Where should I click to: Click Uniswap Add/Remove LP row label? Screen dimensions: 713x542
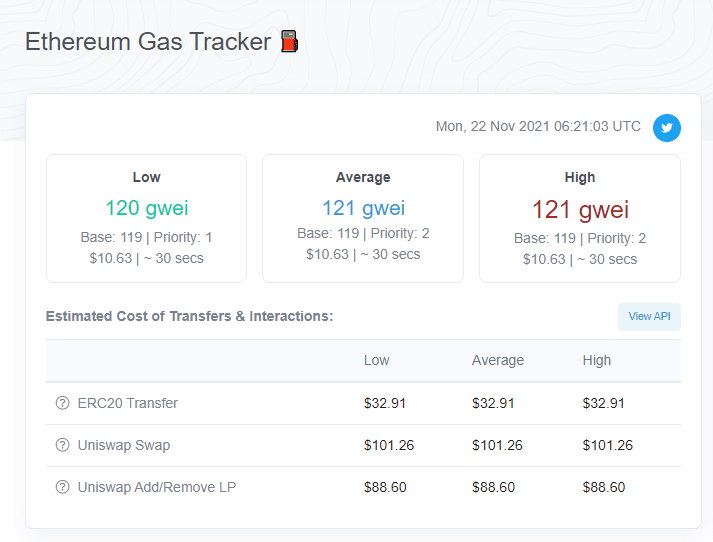pyautogui.click(x=157, y=487)
